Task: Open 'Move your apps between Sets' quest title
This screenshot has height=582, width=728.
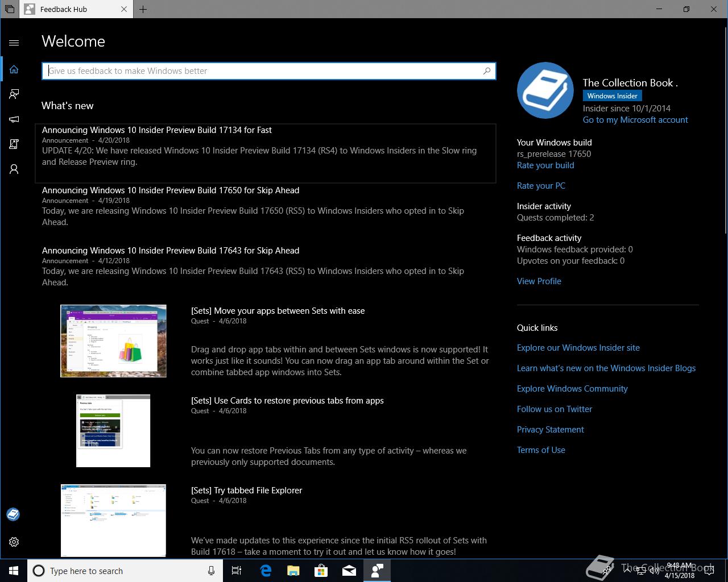Action: pos(278,311)
